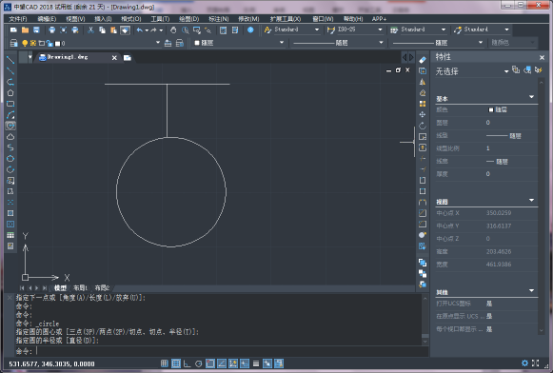554x374 pixels.
Task: Switch to the 布局1 layout tab
Action: coord(80,288)
